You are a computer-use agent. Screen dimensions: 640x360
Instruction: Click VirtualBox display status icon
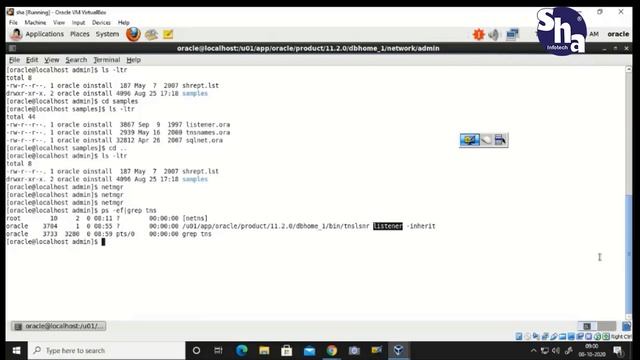[x=571, y=336]
